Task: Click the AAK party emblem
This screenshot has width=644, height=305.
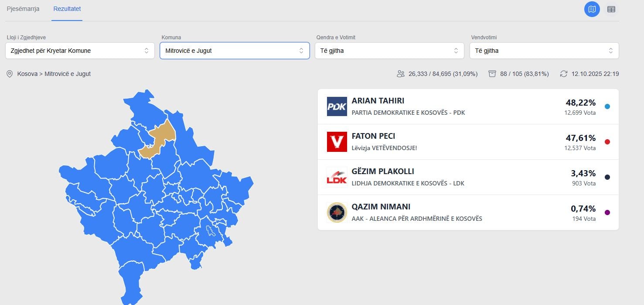Action: pos(337,212)
